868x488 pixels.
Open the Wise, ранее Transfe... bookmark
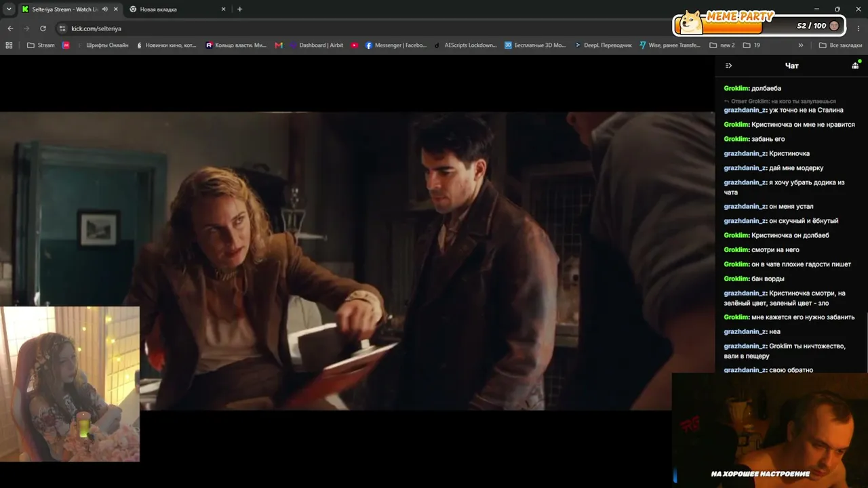coord(670,45)
